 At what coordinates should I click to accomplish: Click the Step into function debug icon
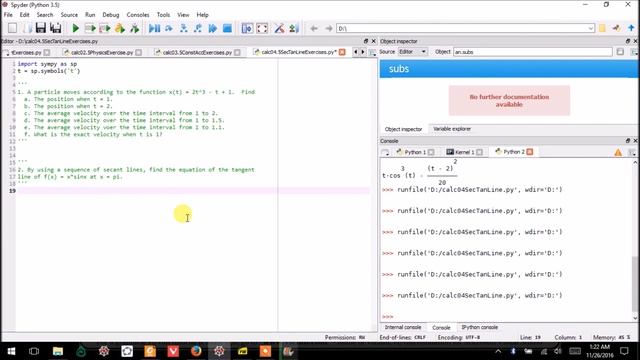pyautogui.click(x=184, y=28)
